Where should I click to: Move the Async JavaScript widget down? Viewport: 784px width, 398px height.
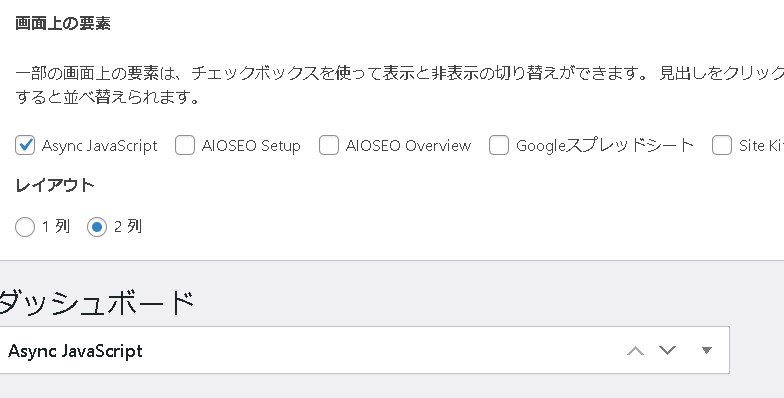[x=668, y=350]
